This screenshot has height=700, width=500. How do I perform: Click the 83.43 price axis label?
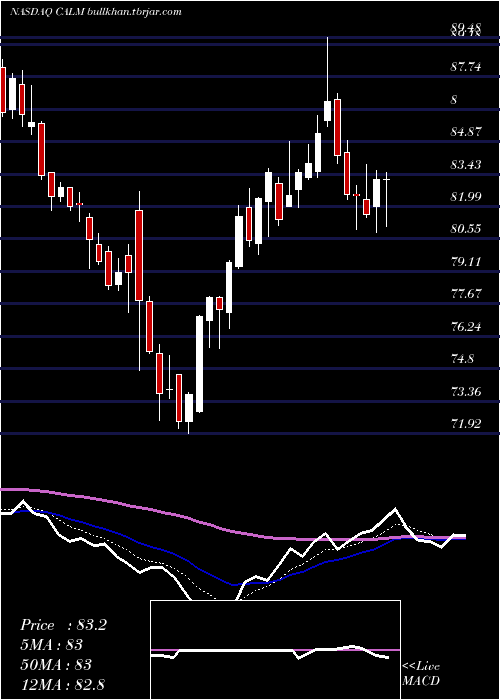coord(466,165)
